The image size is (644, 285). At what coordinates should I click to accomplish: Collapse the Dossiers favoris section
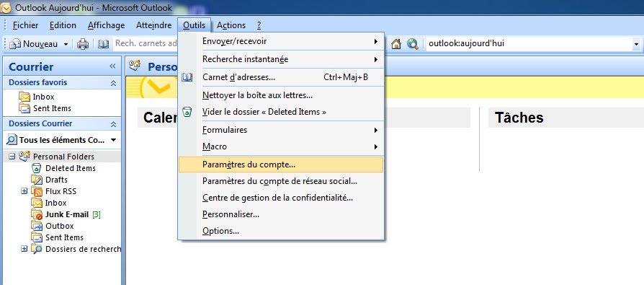[x=113, y=83]
